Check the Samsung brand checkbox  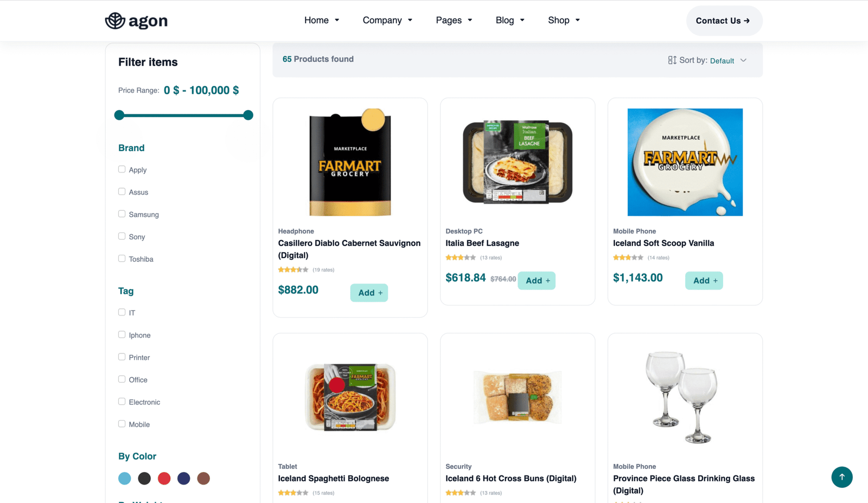point(122,214)
